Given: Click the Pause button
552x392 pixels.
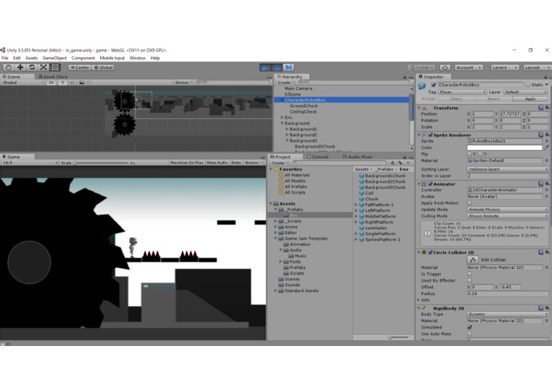Looking at the screenshot, I should click(276, 67).
